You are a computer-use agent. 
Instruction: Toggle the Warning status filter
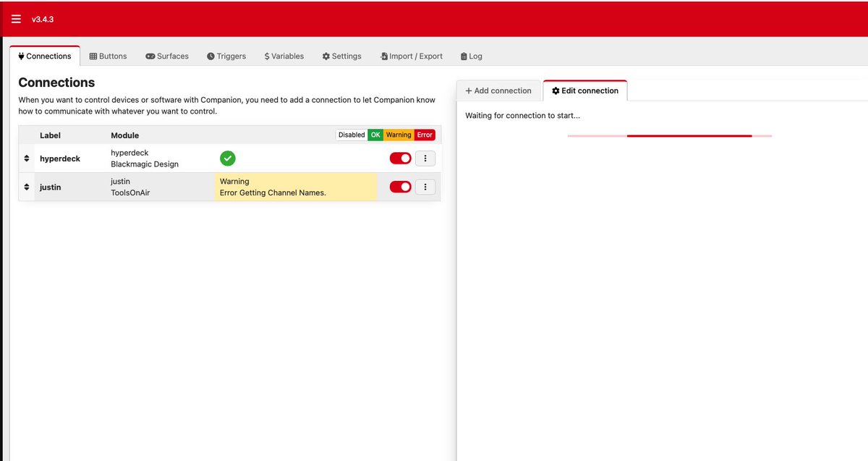pos(399,135)
